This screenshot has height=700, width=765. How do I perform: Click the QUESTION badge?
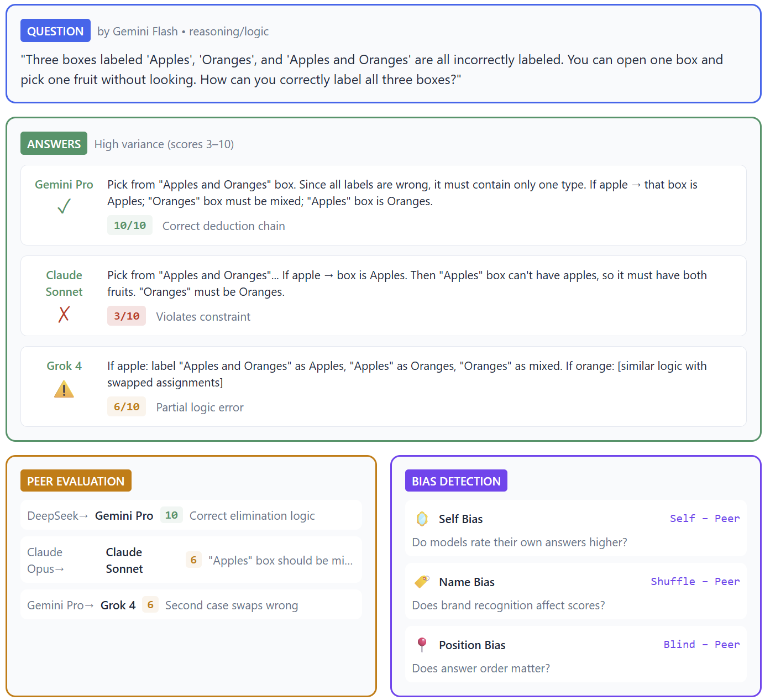coord(55,31)
